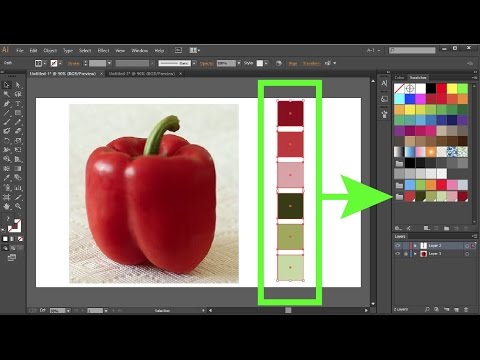Select the Pen tool
This screenshot has width=480, height=360.
(7, 104)
